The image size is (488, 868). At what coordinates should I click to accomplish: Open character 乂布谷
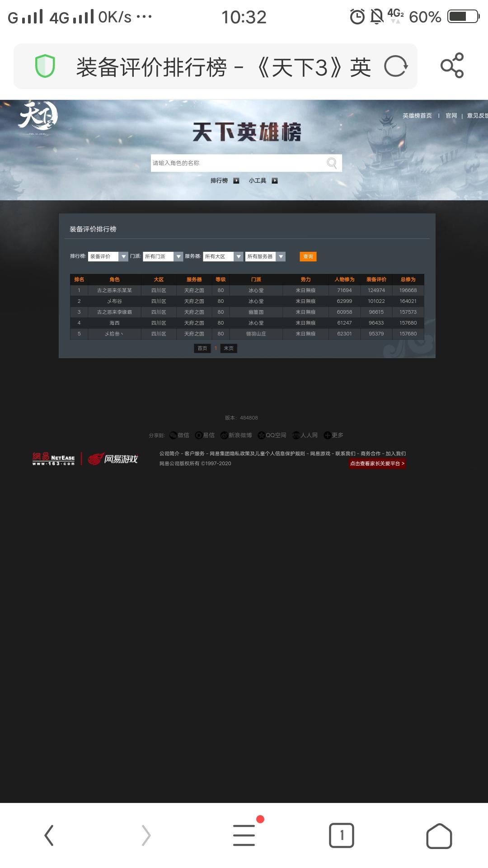pos(114,301)
